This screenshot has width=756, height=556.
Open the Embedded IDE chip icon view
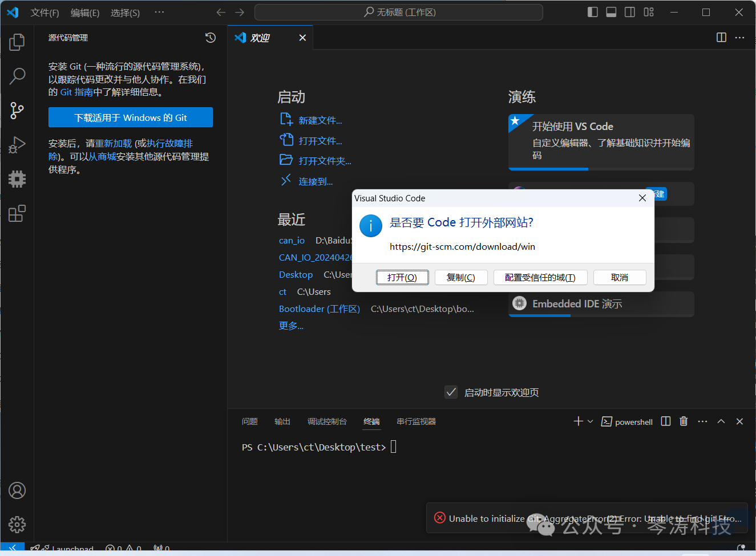click(17, 179)
